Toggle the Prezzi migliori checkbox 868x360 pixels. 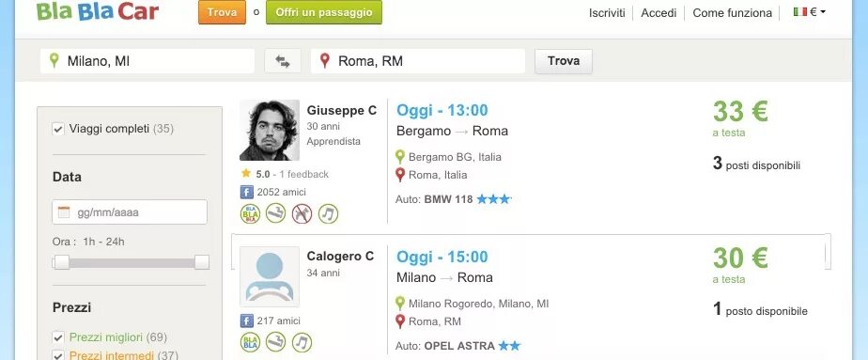tap(57, 337)
